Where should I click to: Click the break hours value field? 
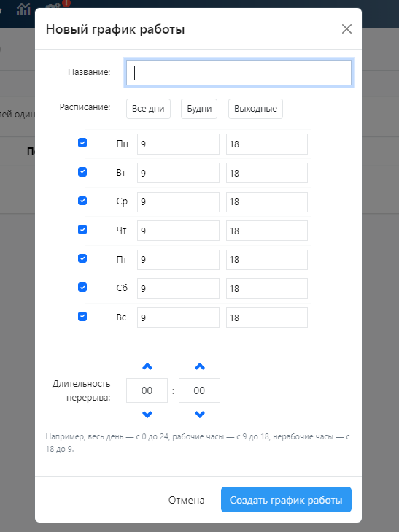[147, 390]
